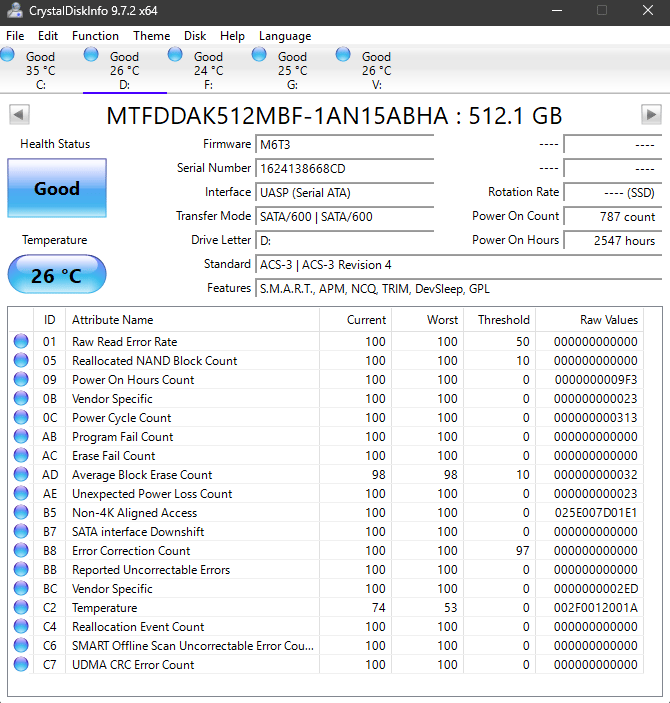Click status dot of Non-4K Aligned Access
Viewport: 670px width, 703px height.
[21, 512]
